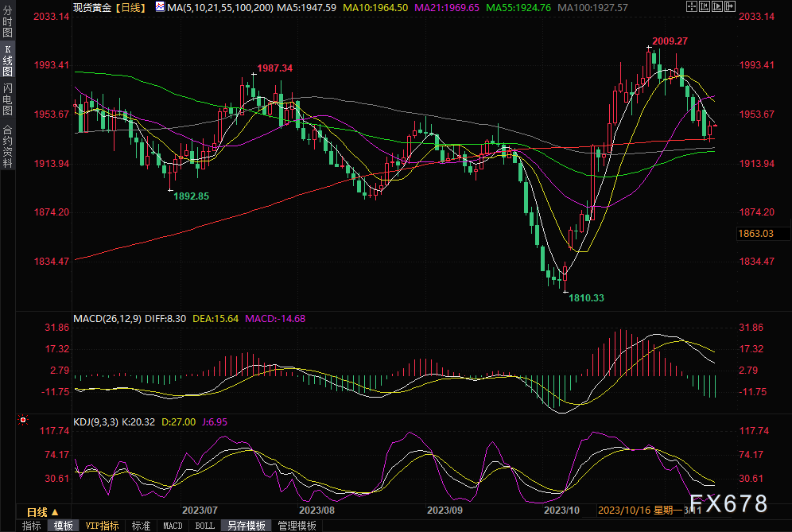Open the 合约资料 sidebar panel
This screenshot has height=532, width=792.
point(7,146)
